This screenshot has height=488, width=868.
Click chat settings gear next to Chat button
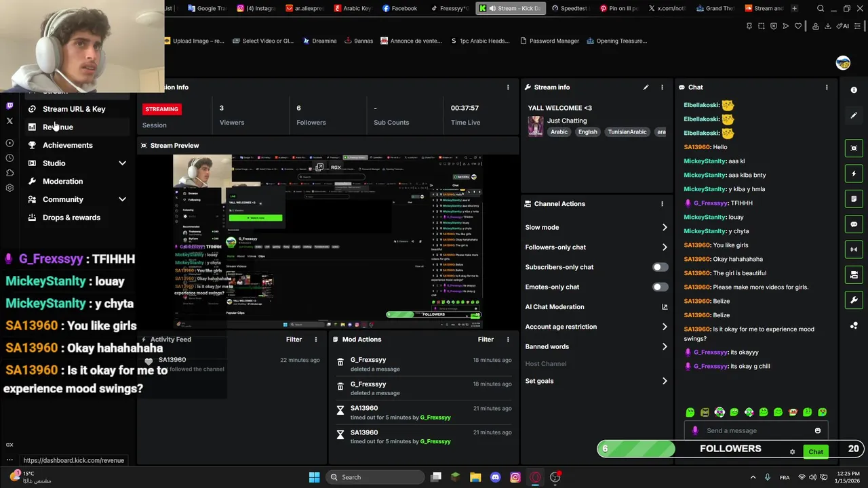[x=792, y=452]
